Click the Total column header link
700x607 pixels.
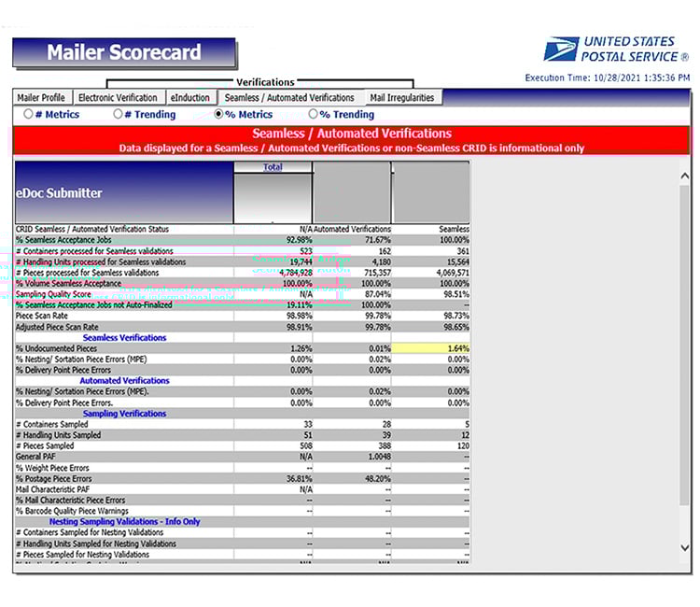273,167
